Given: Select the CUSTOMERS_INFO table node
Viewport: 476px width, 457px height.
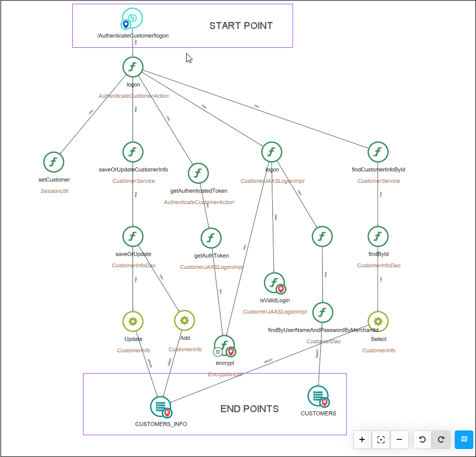Looking at the screenshot, I should (x=161, y=407).
